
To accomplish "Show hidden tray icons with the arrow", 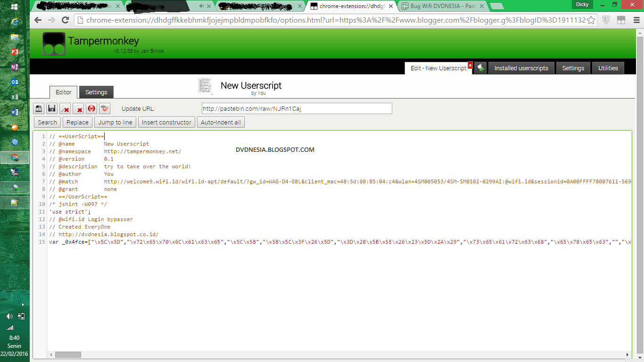I will coord(23,305).
